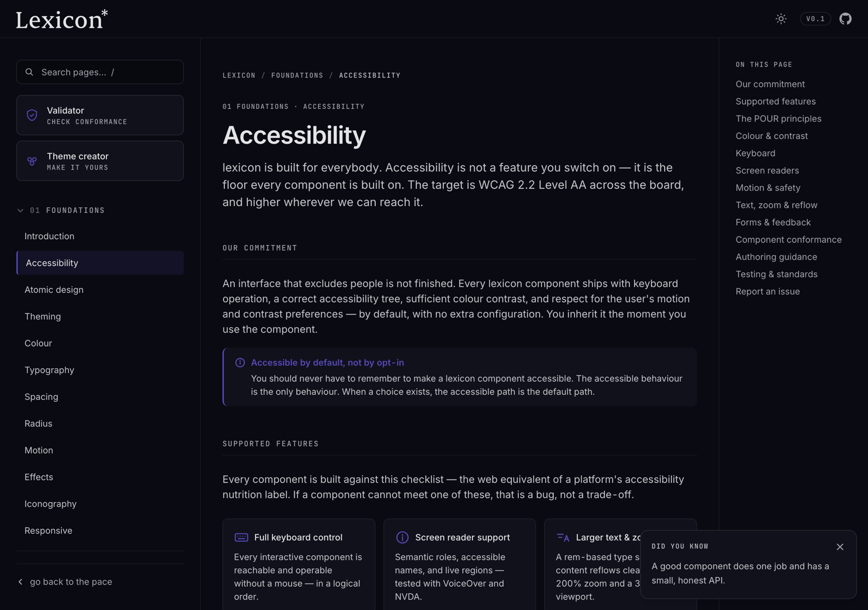Screen dimensions: 868x610
Task: Click the info icon in the callout
Action: tap(240, 363)
